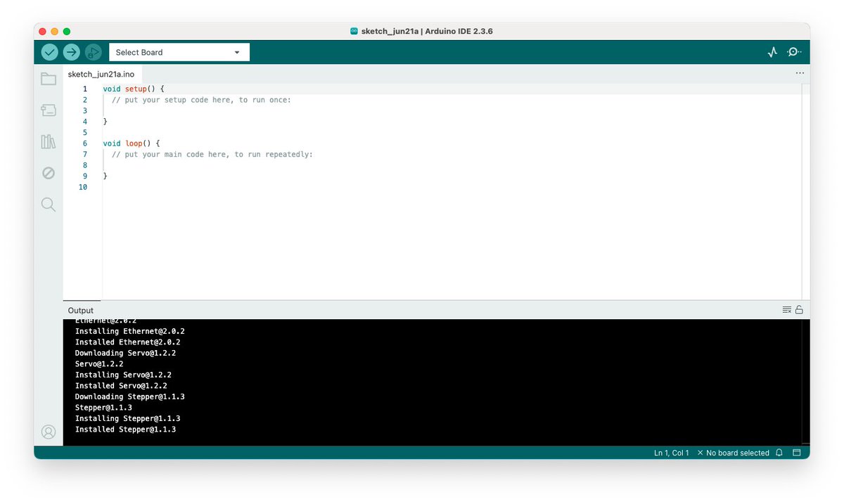Open the Serial Monitor
The image size is (844, 504).
click(x=793, y=52)
